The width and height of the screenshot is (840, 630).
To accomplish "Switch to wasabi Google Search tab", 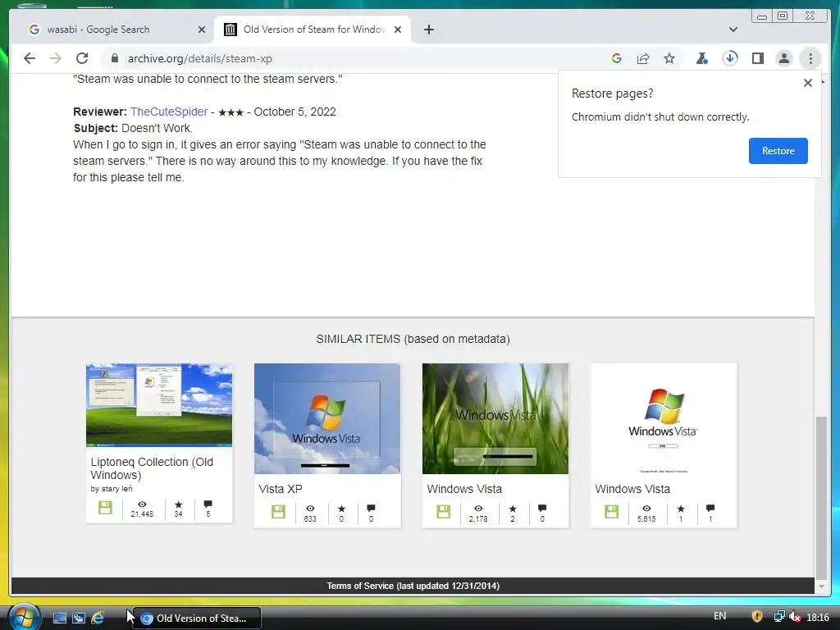I will click(112, 30).
